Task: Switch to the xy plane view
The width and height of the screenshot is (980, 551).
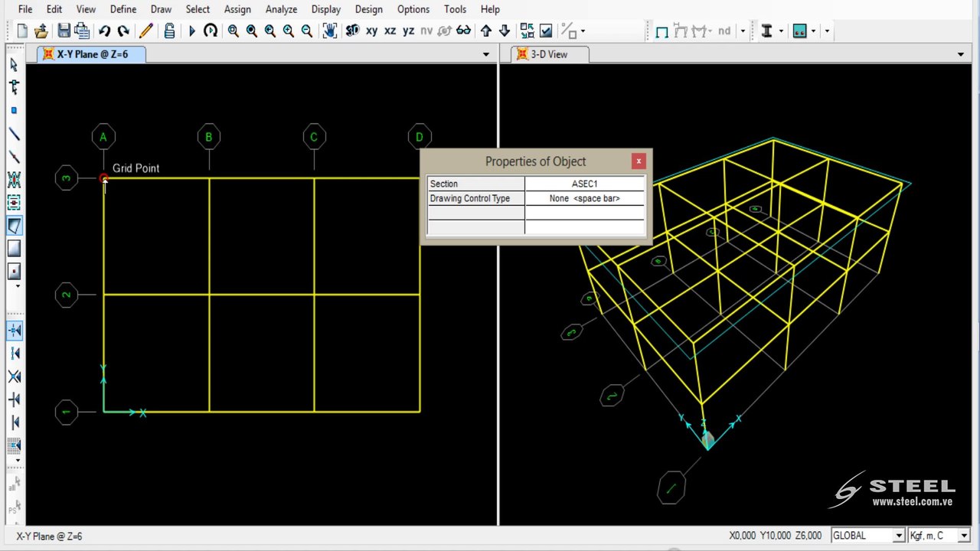Action: pos(372,31)
